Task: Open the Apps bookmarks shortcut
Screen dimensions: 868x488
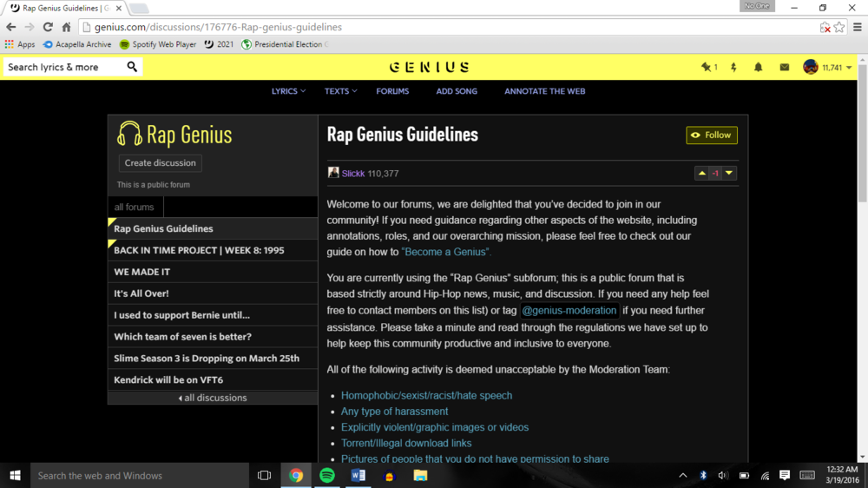Action: click(x=20, y=44)
